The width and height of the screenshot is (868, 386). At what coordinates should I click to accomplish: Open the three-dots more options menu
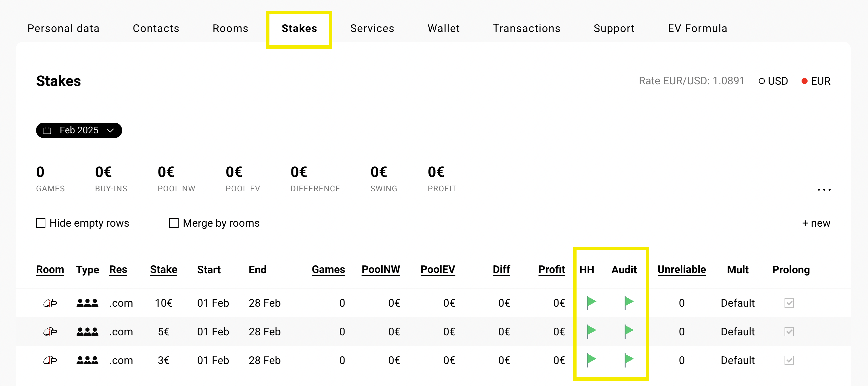click(x=824, y=190)
